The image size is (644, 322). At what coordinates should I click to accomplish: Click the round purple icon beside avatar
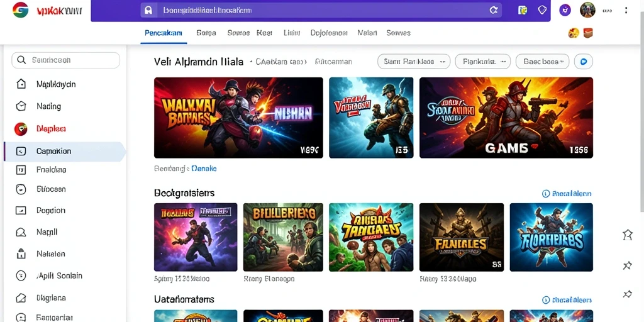point(565,10)
